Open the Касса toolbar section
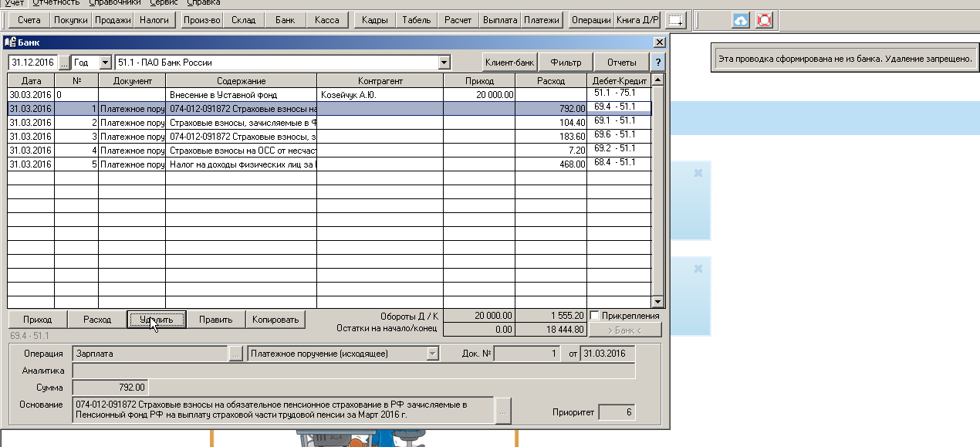This screenshot has width=980, height=447. pyautogui.click(x=327, y=20)
